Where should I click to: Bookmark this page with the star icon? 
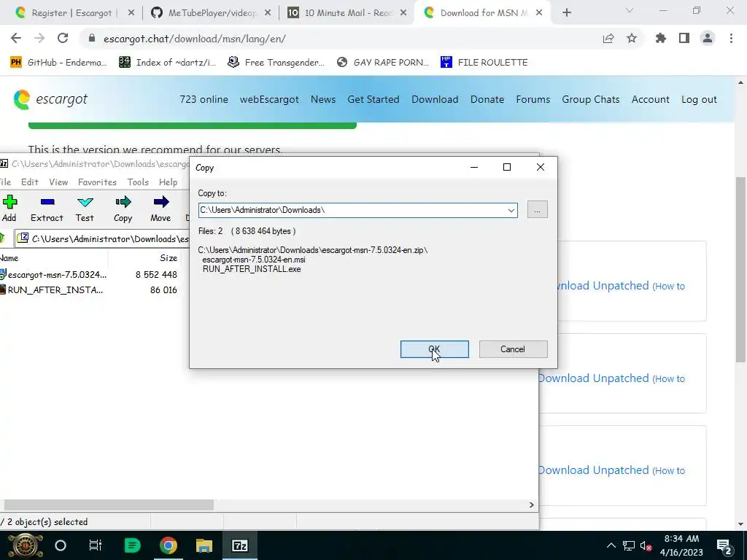click(x=632, y=39)
